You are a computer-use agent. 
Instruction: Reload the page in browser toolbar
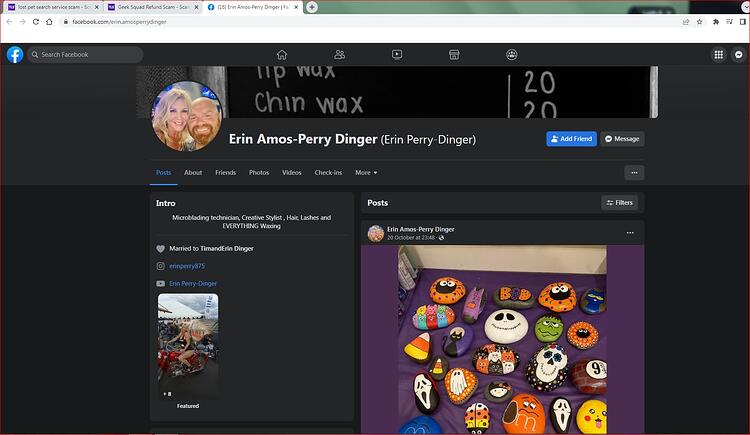click(x=36, y=22)
